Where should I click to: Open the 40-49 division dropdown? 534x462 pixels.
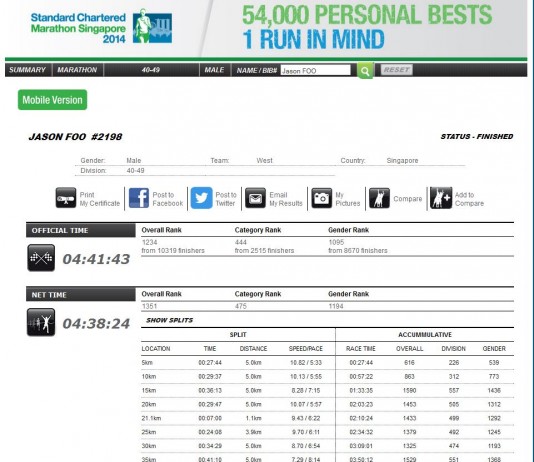[x=151, y=70]
